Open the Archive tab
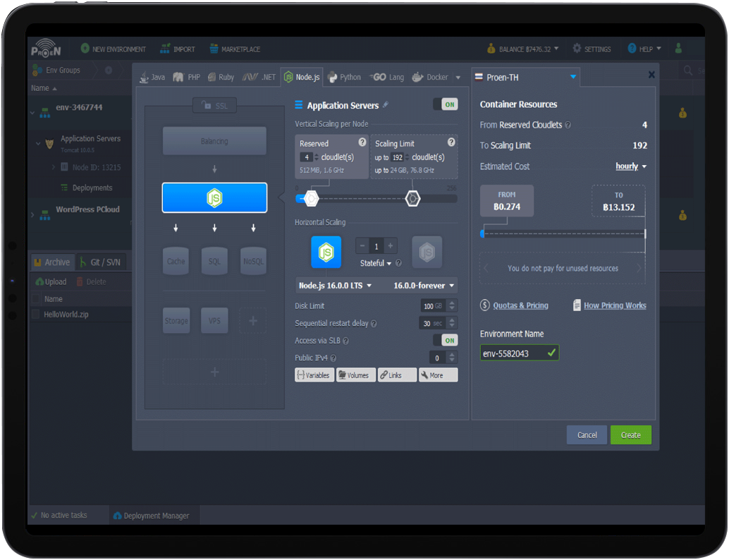The width and height of the screenshot is (729, 560). (52, 262)
